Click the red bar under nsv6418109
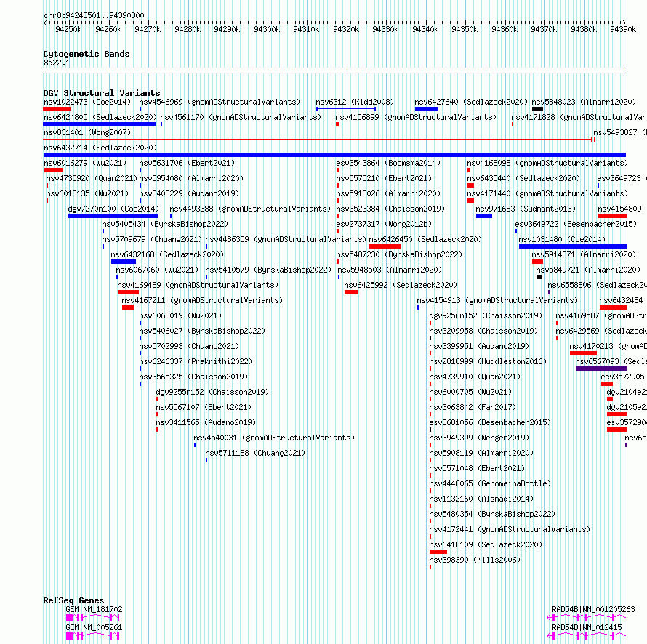Viewport: 647px width, 644px height. [438, 552]
